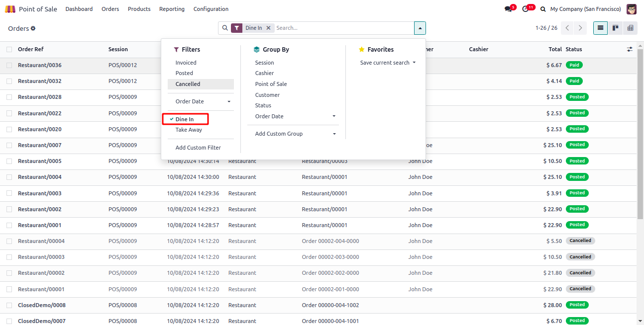
Task: Open the Point of Sale app icon
Action: point(10,9)
